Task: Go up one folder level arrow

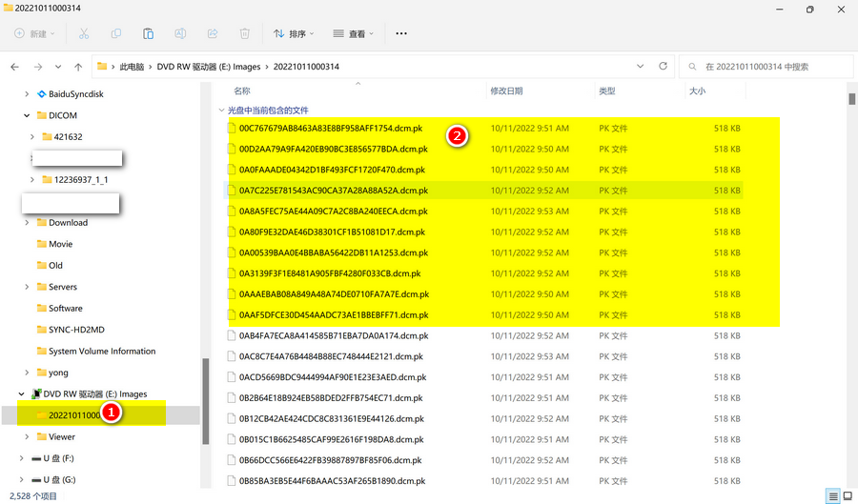Action: pyautogui.click(x=78, y=67)
